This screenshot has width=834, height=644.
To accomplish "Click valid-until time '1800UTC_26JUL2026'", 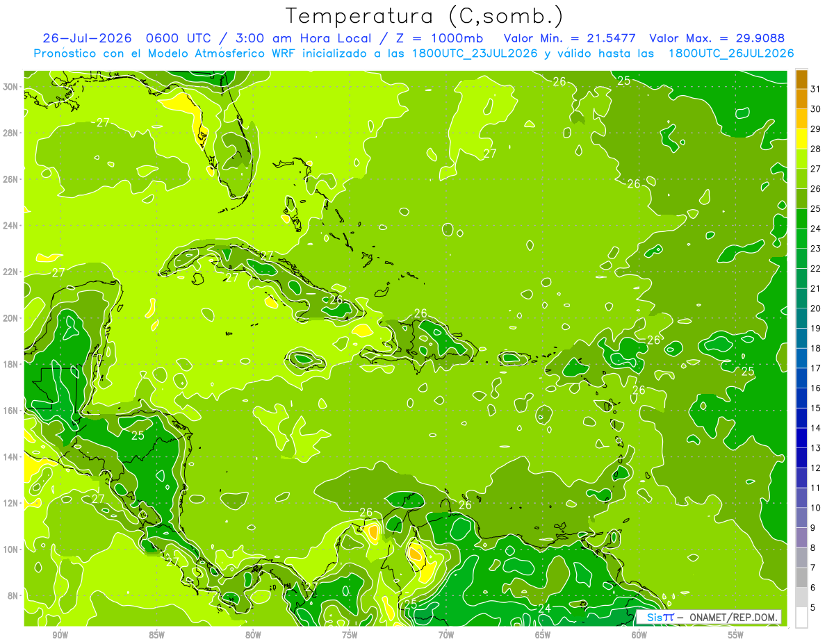I will [x=731, y=53].
